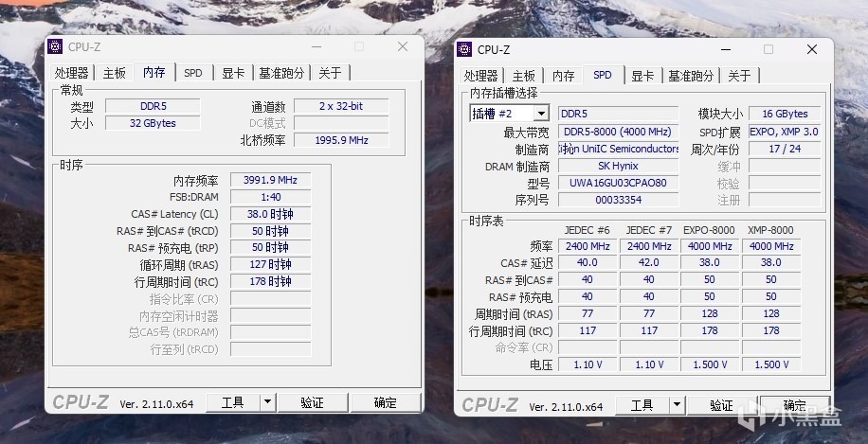Switch to 主板 tab in right window
Screen dimensions: 868x444
click(x=524, y=76)
